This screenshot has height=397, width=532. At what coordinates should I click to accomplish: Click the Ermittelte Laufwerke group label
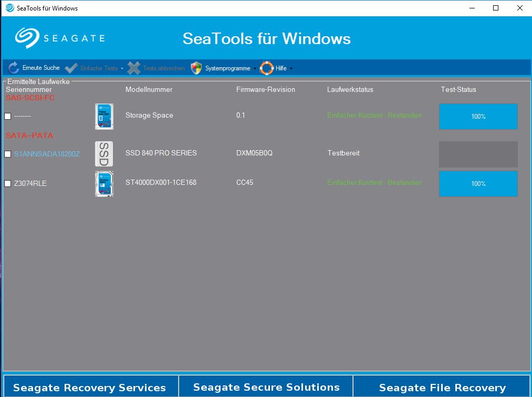38,81
